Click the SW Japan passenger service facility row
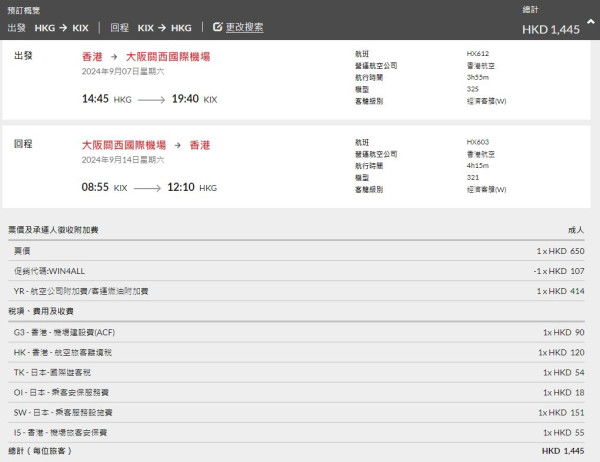600x462 pixels. tap(297, 413)
